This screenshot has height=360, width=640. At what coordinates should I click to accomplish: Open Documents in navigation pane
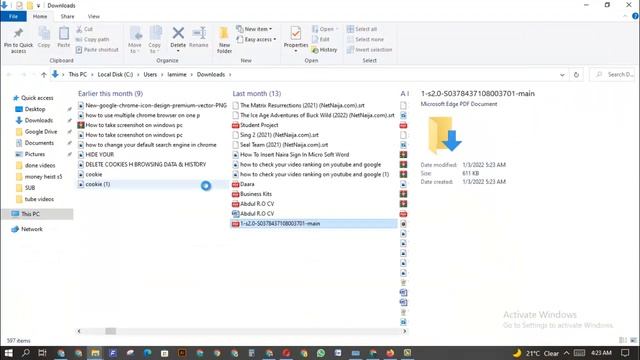(39, 143)
